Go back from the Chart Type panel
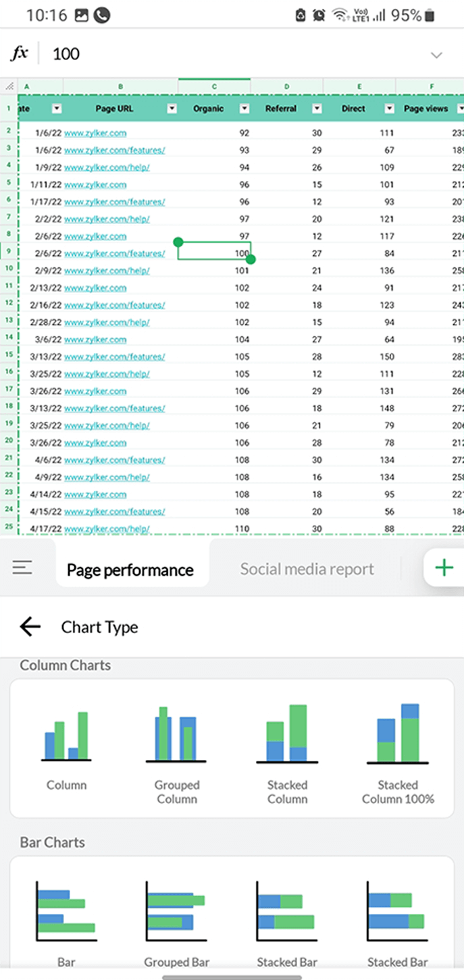This screenshot has height=980, width=464. (30, 627)
